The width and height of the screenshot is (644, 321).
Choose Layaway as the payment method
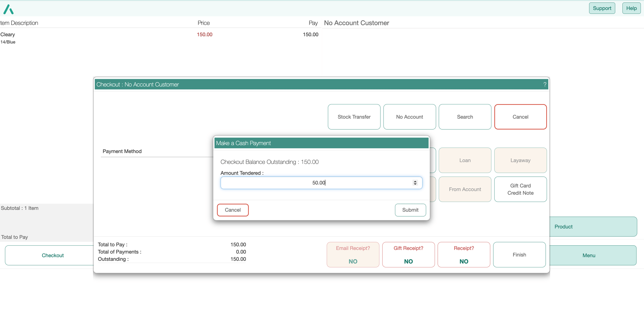click(x=520, y=160)
